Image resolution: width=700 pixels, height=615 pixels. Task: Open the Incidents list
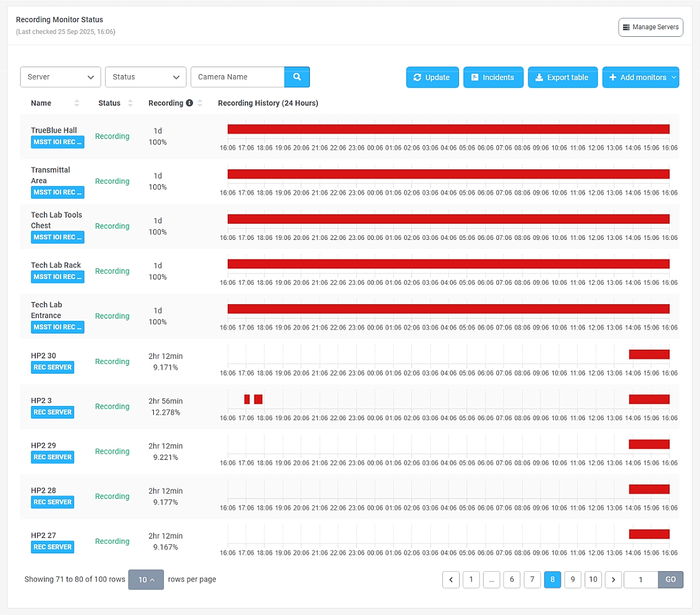[x=493, y=77]
